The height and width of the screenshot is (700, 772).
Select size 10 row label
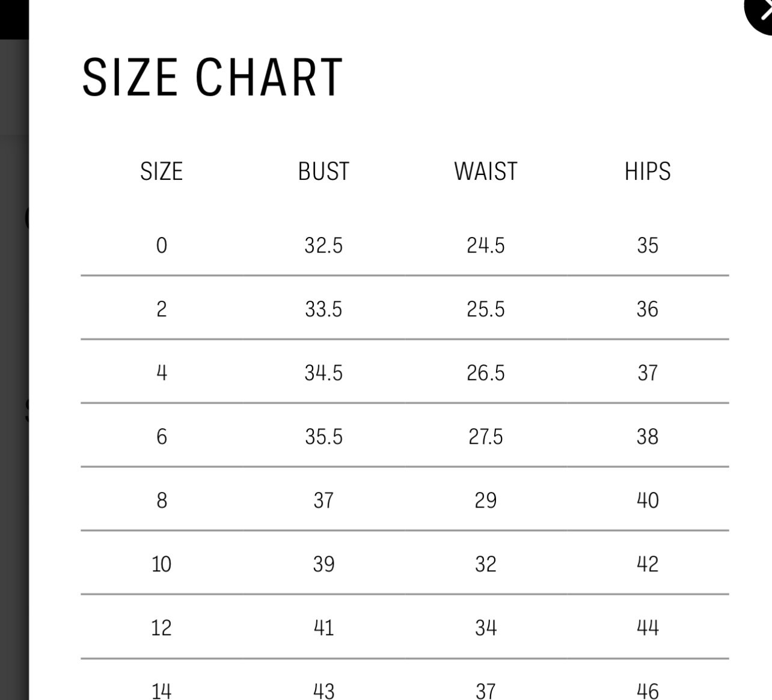pos(161,564)
